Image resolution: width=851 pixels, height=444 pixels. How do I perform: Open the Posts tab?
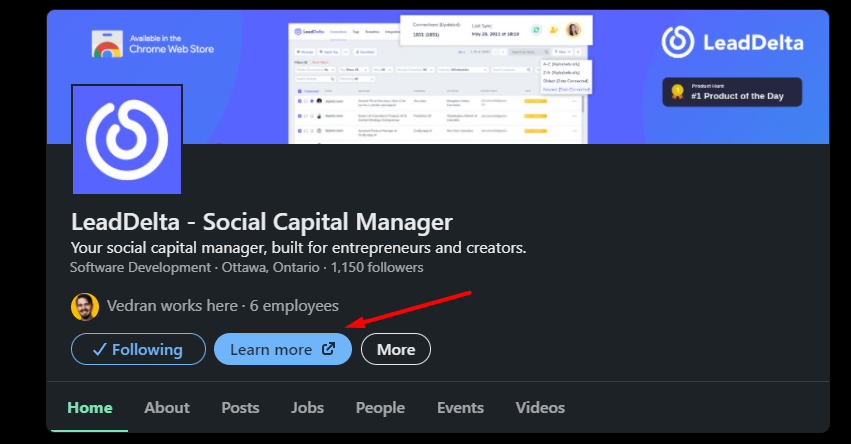[x=240, y=408]
